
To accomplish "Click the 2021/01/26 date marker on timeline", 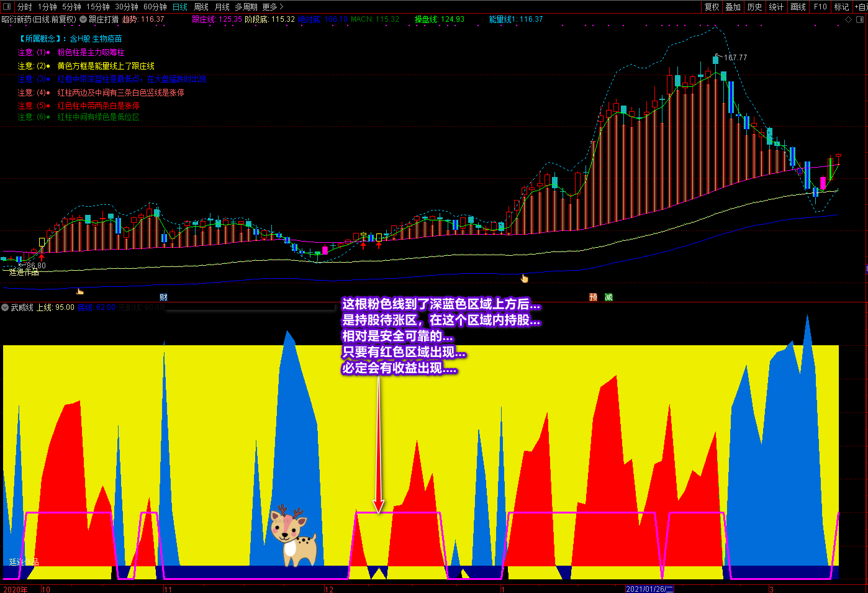I will [x=649, y=589].
